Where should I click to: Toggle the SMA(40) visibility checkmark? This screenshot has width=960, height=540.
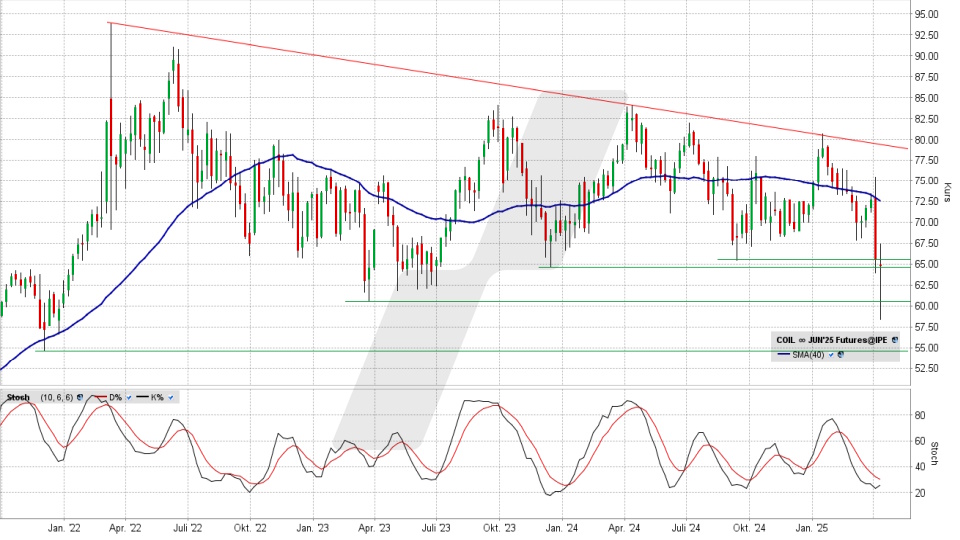(831, 355)
